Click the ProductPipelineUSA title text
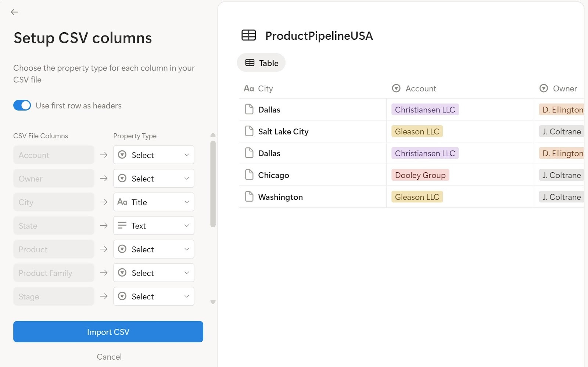Viewport: 588px width, 367px height. coord(319,36)
